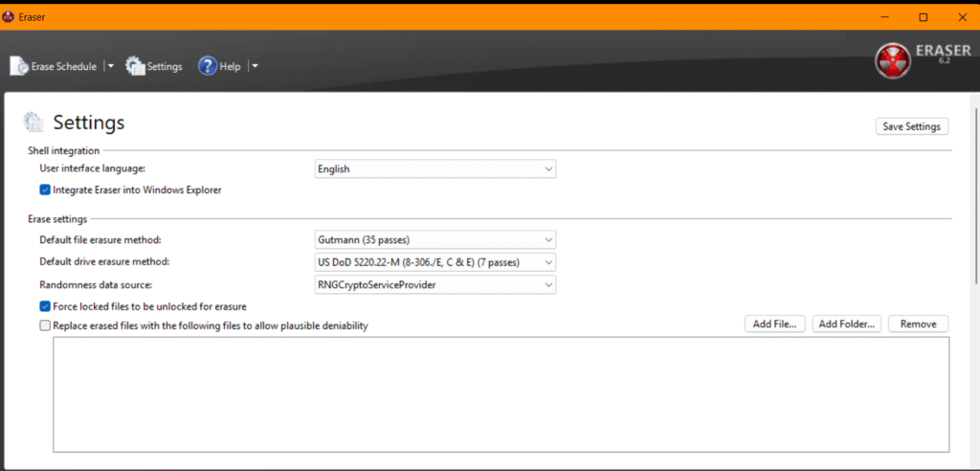Click the 'User interface language:' label
980x471 pixels.
(93, 168)
